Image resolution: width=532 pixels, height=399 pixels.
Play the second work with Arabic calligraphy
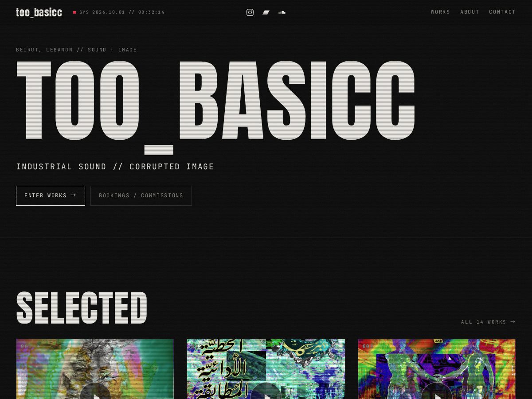point(266,395)
